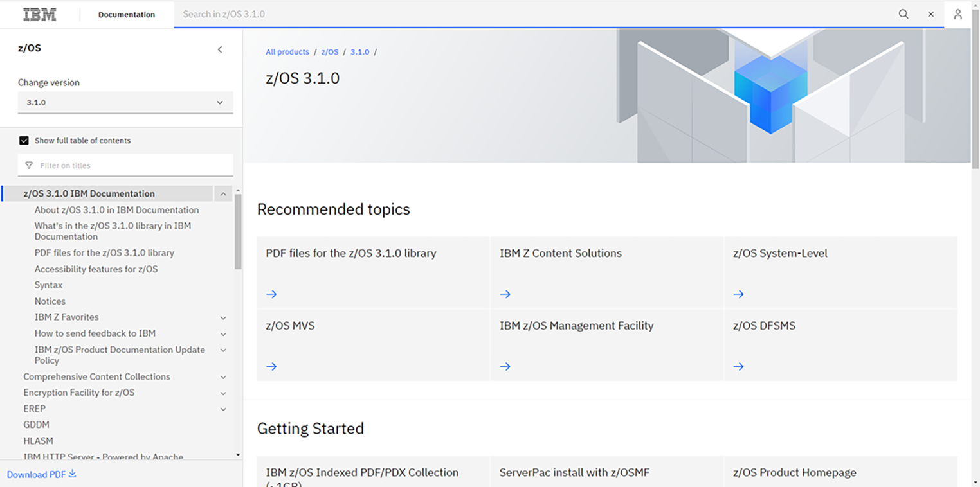
Task: Click arrow on z/OS System-Level card
Action: pos(738,294)
